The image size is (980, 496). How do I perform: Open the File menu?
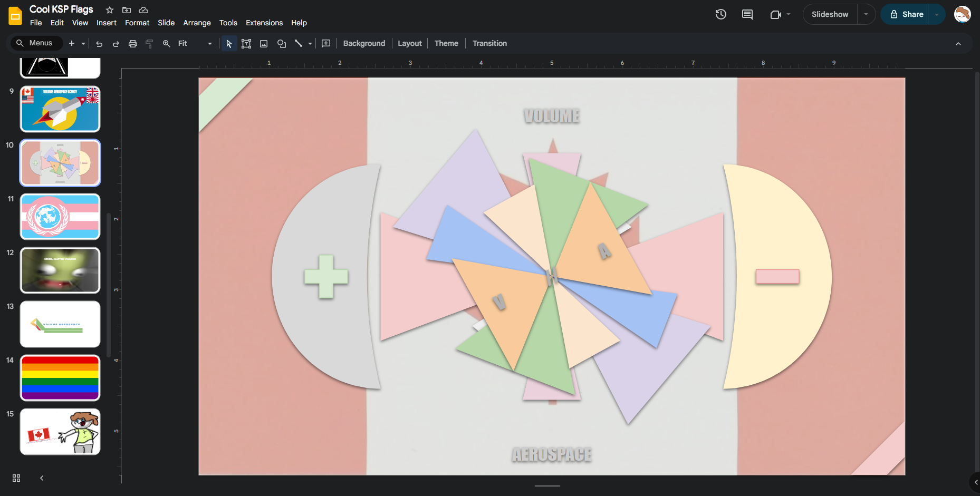click(x=36, y=23)
